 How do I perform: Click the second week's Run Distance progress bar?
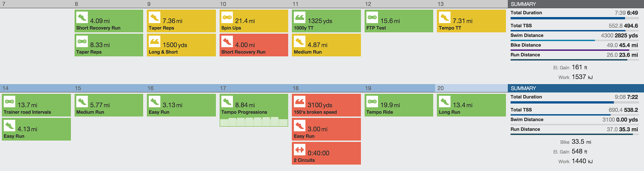(x=574, y=134)
